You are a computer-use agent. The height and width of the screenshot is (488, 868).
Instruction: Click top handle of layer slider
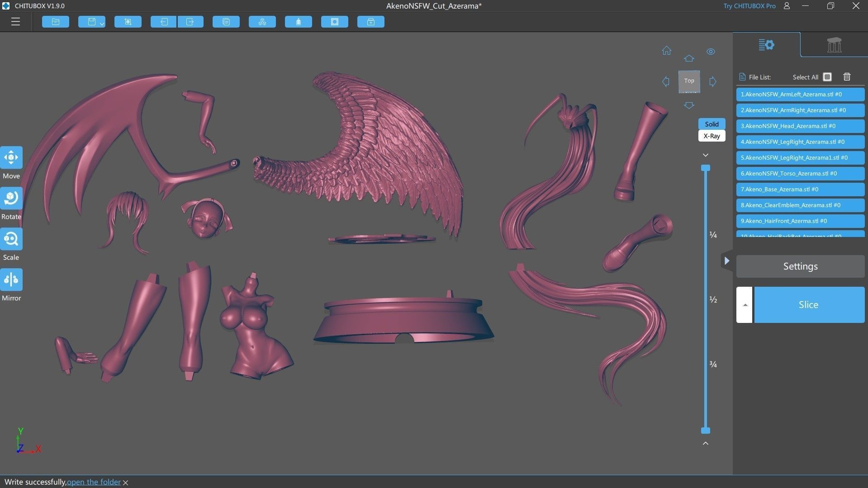coord(706,168)
